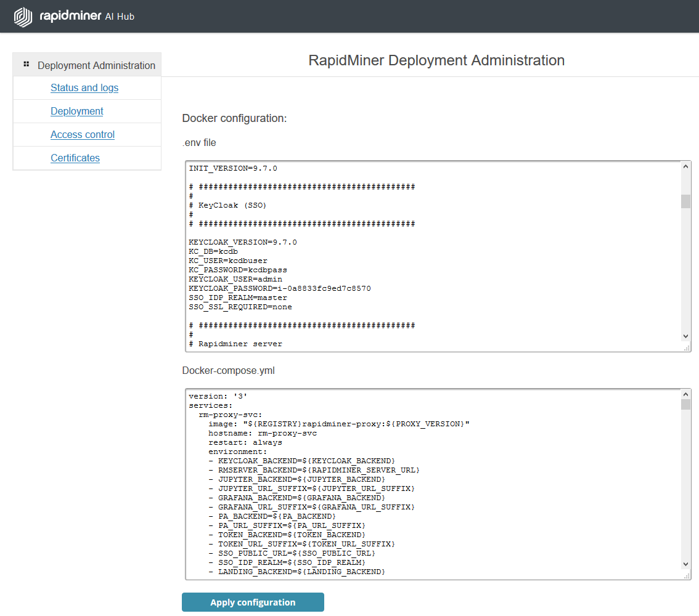
Task: Navigate to the Deployment section
Action: [76, 111]
